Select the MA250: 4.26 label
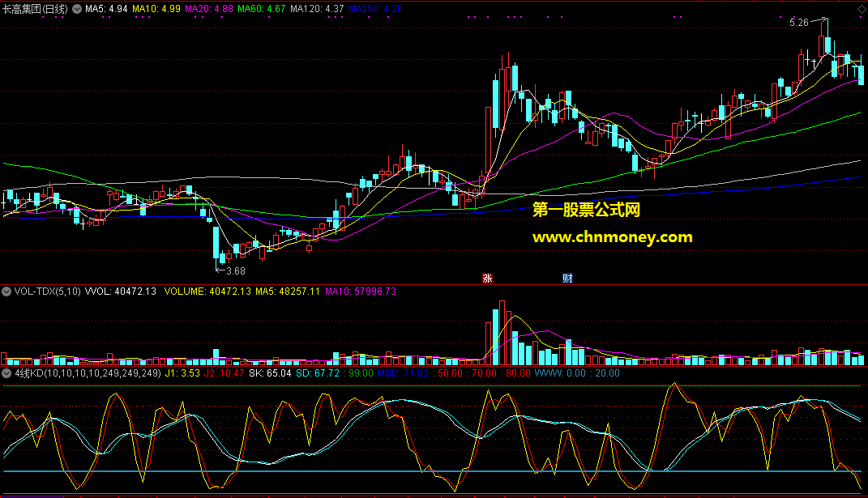The height and width of the screenshot is (498, 868). click(375, 9)
